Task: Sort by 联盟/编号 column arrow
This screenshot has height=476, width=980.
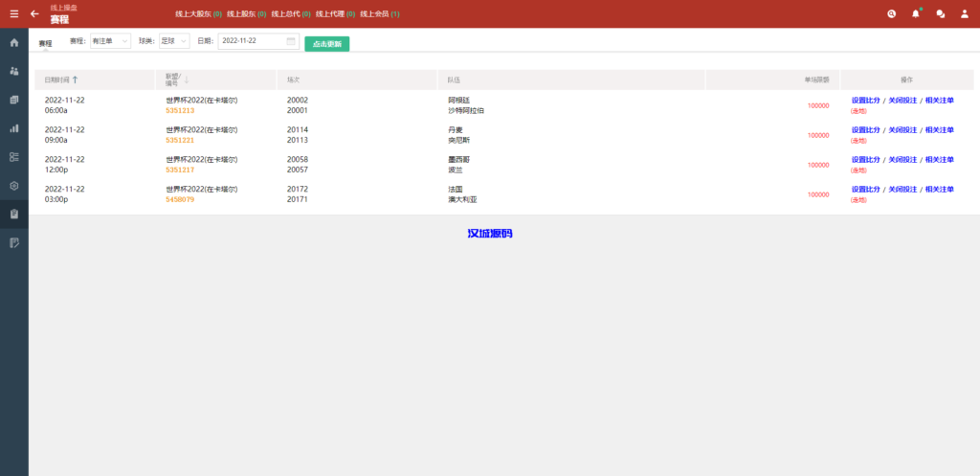Action: 187,80
